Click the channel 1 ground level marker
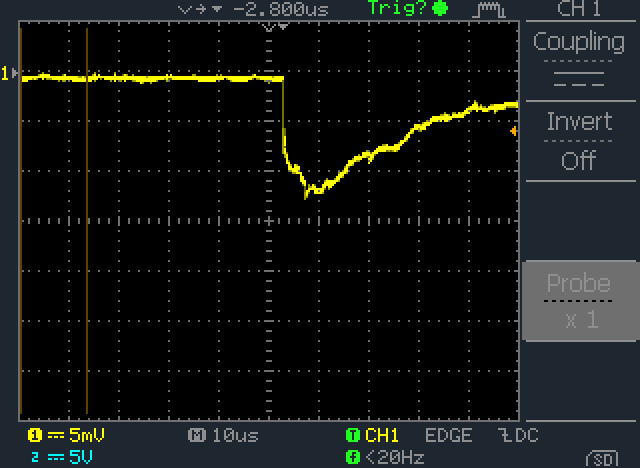This screenshot has width=640, height=468. point(9,73)
